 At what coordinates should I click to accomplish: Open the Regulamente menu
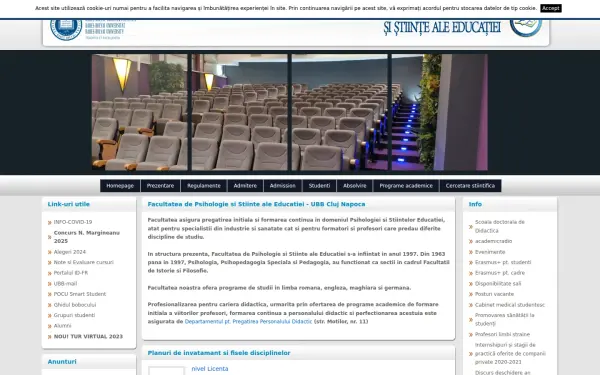click(x=204, y=186)
